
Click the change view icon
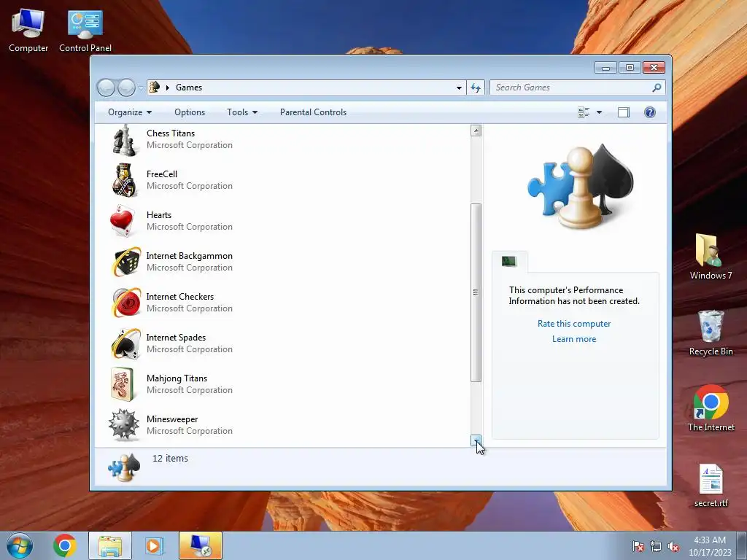pyautogui.click(x=584, y=112)
